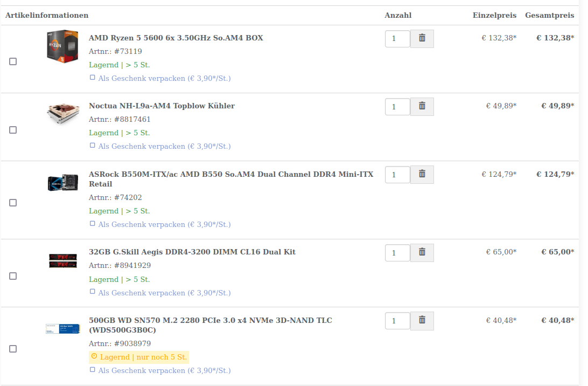The width and height of the screenshot is (588, 386).
Task: Click the Einzelpreis column header
Action: point(494,16)
